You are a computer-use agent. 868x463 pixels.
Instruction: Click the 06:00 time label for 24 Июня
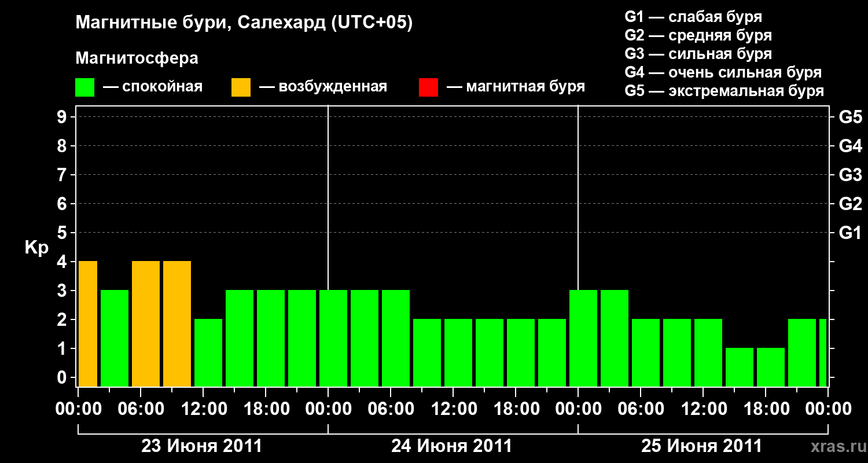tap(391, 409)
